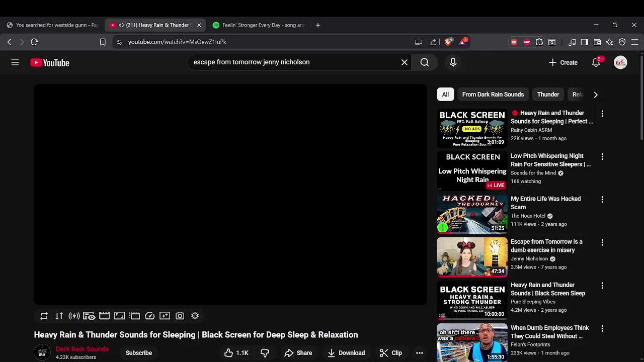Go back to previous page

coord(9,42)
